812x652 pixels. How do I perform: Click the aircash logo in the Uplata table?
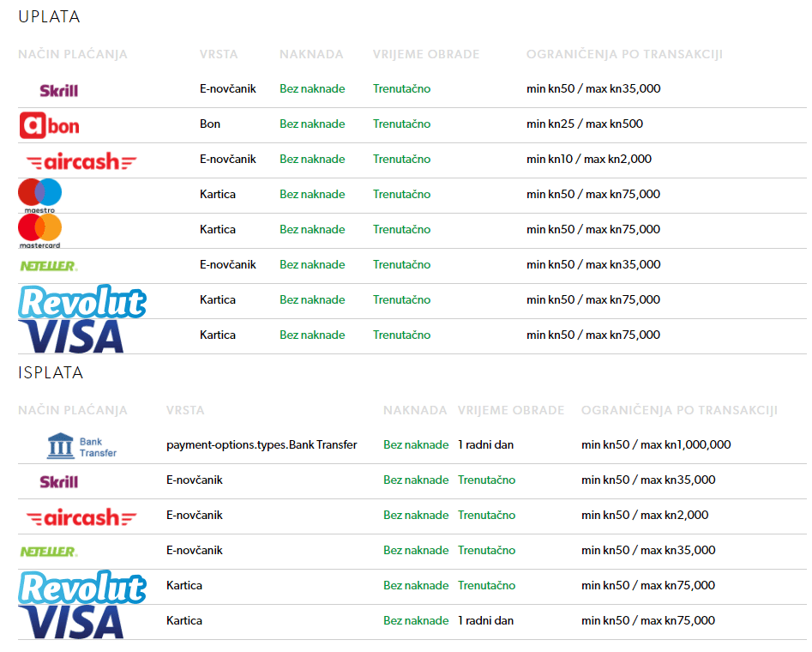click(x=81, y=161)
